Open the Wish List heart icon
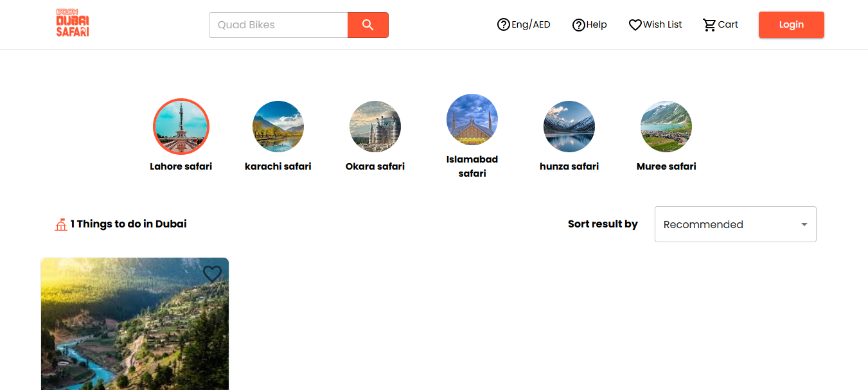868x390 pixels. point(635,25)
